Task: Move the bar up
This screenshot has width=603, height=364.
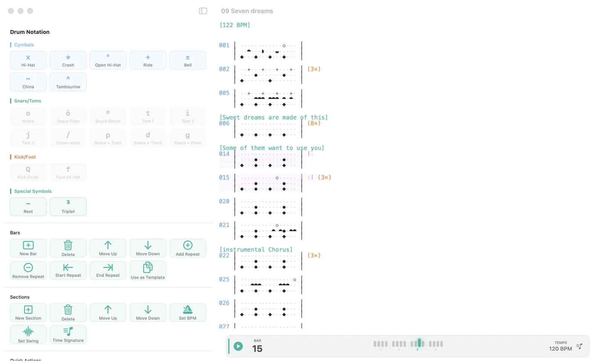Action: tap(108, 248)
